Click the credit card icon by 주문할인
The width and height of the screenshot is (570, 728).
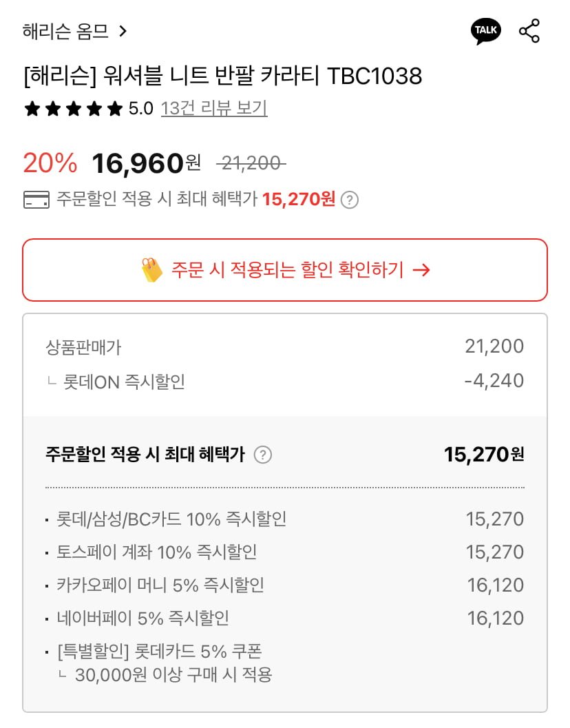click(x=36, y=200)
